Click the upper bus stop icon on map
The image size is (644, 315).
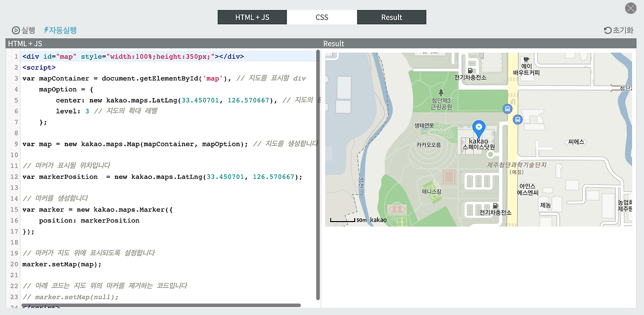tap(507, 109)
